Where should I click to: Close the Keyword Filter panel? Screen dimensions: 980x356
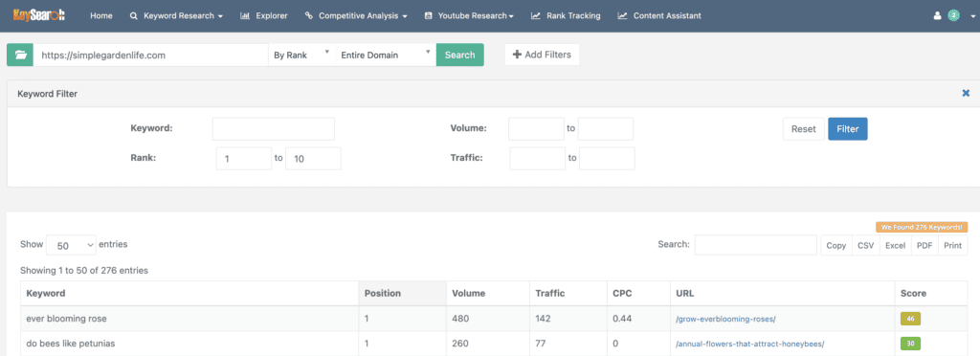[x=966, y=93]
